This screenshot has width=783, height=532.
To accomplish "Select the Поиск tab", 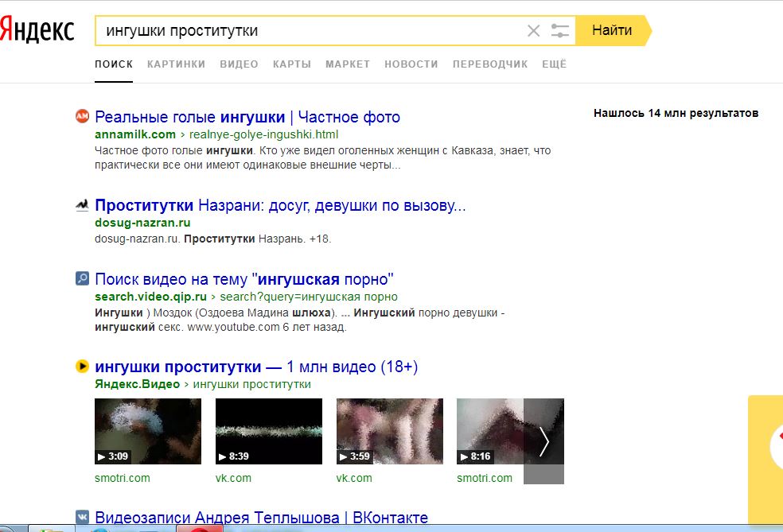I will 114,64.
